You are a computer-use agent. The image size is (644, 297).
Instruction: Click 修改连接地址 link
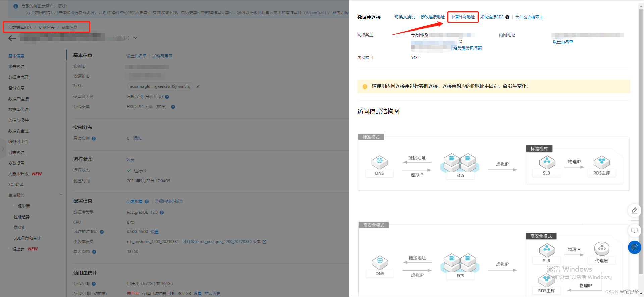coord(433,17)
